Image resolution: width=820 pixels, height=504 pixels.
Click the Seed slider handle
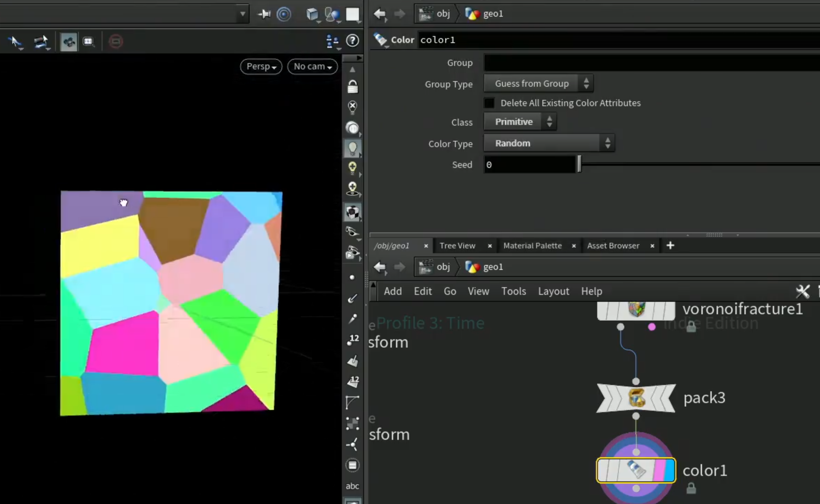click(x=579, y=164)
